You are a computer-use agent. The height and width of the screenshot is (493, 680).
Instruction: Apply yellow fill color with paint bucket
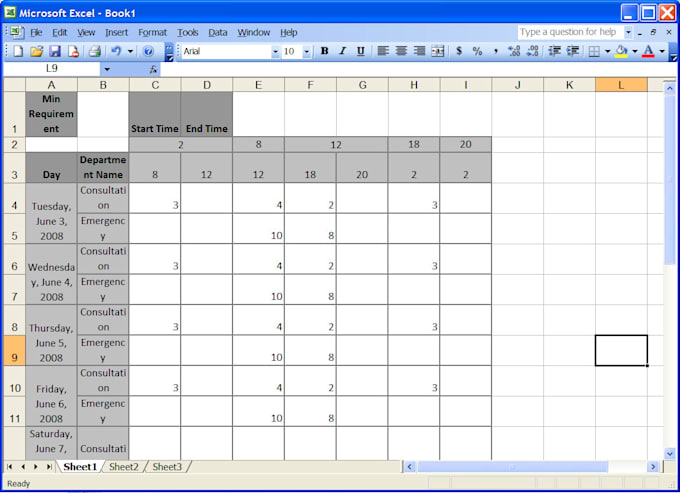point(621,51)
